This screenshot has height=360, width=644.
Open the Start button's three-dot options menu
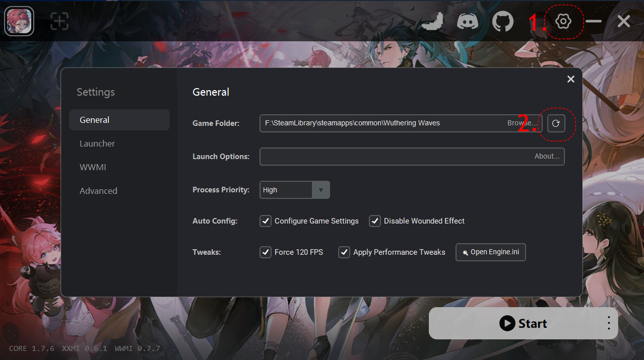click(x=609, y=323)
